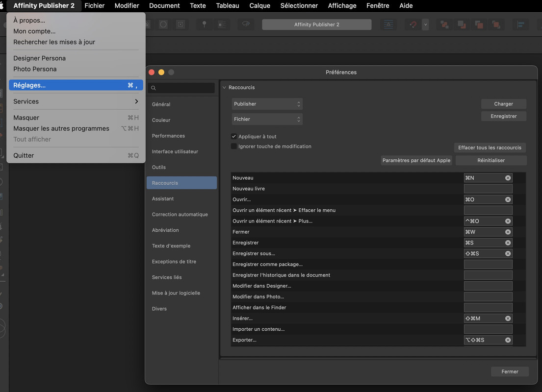Click Effacer tous les raccourcis
The width and height of the screenshot is (542, 392).
490,148
